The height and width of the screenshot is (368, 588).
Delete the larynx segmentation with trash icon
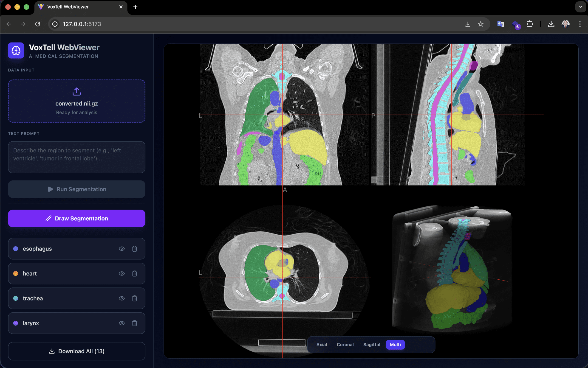tap(135, 323)
